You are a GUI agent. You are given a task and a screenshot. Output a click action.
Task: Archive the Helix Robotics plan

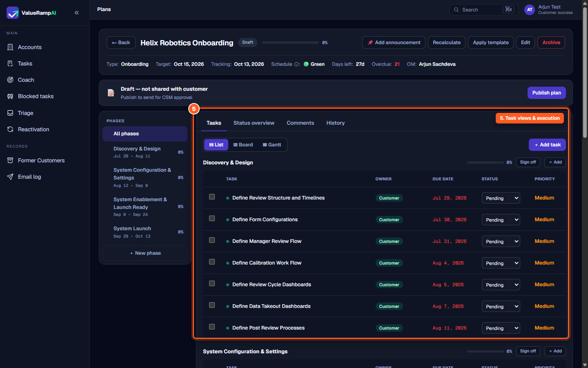pyautogui.click(x=551, y=43)
